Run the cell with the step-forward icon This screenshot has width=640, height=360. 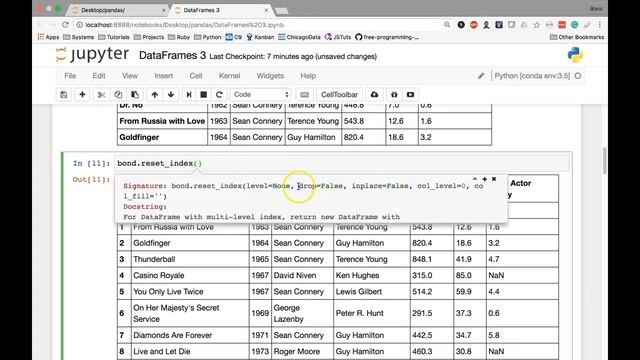coord(189,95)
